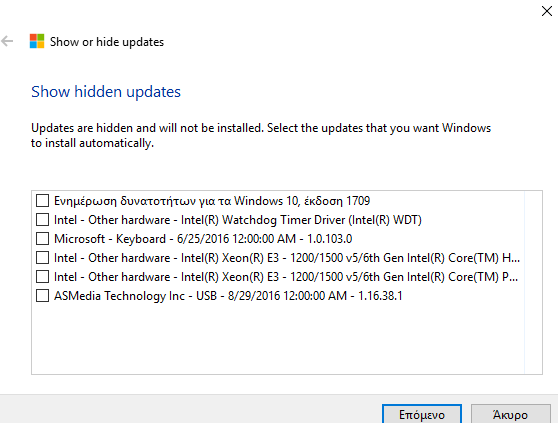
Task: Select the Microsoft Keyboard 6/25/2016 entry label
Action: coord(203,239)
